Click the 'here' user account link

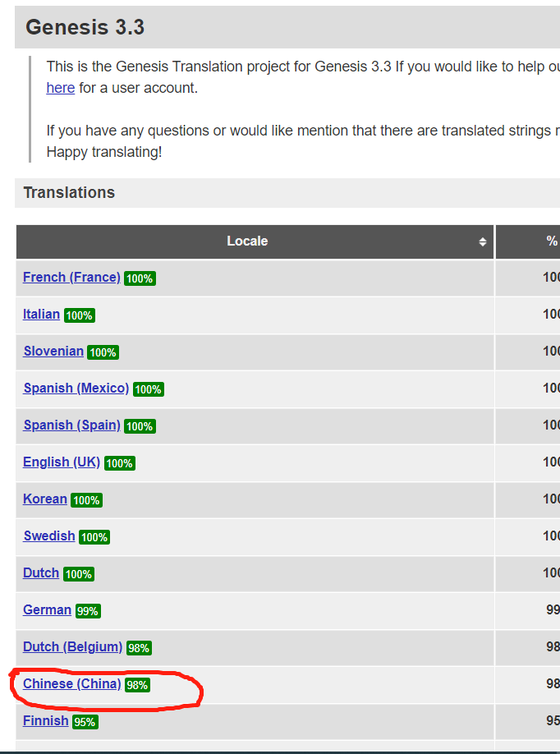click(60, 88)
